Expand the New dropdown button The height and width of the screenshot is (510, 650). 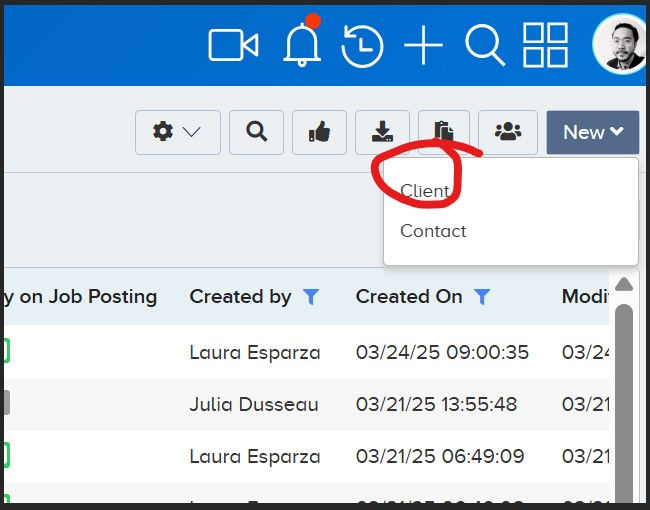[593, 132]
